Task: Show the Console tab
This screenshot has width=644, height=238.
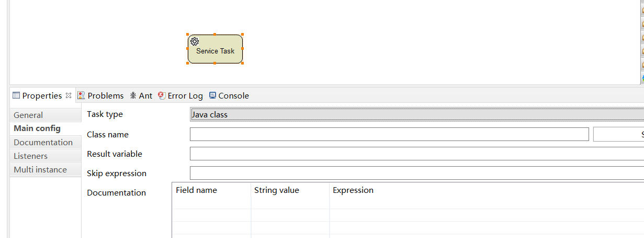Action: point(233,95)
